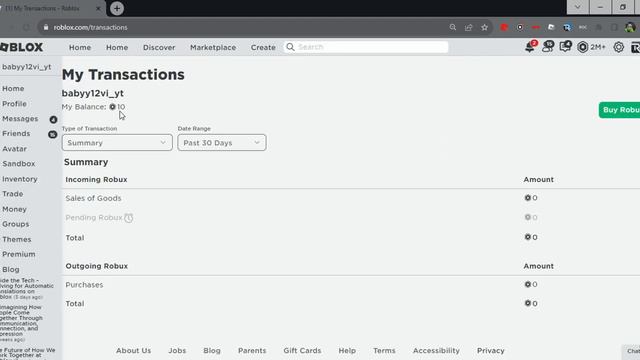Open the Help footer link
640x360 pixels.
pos(347,351)
